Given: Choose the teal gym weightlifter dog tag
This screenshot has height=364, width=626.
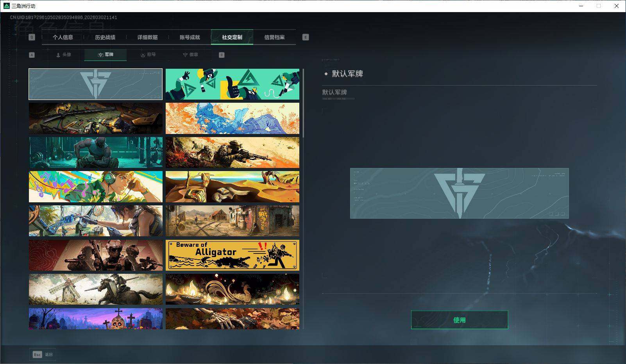Looking at the screenshot, I should point(95,152).
